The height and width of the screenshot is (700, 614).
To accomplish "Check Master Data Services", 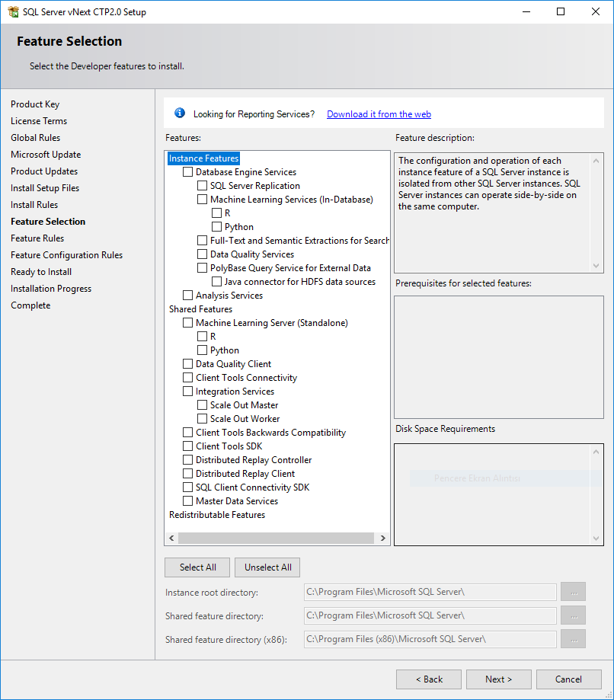I will [x=187, y=500].
